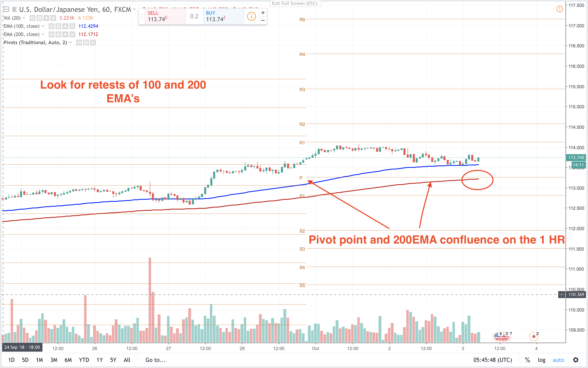The image size is (588, 368).
Task: Select the 3M time range
Action: [x=54, y=360]
